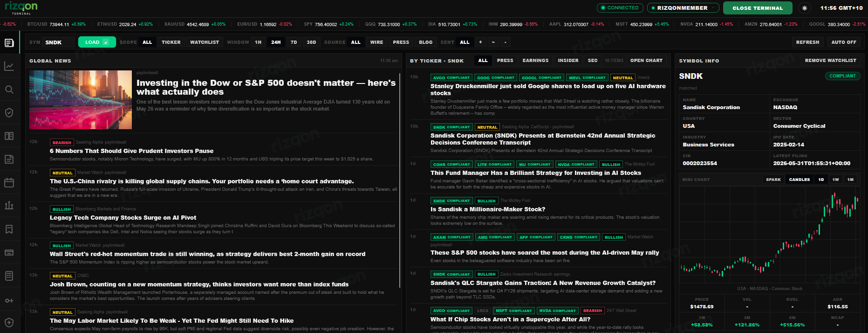Screen dimensions: 868x333
Task: Select the 7D window
Action: pyautogui.click(x=294, y=42)
